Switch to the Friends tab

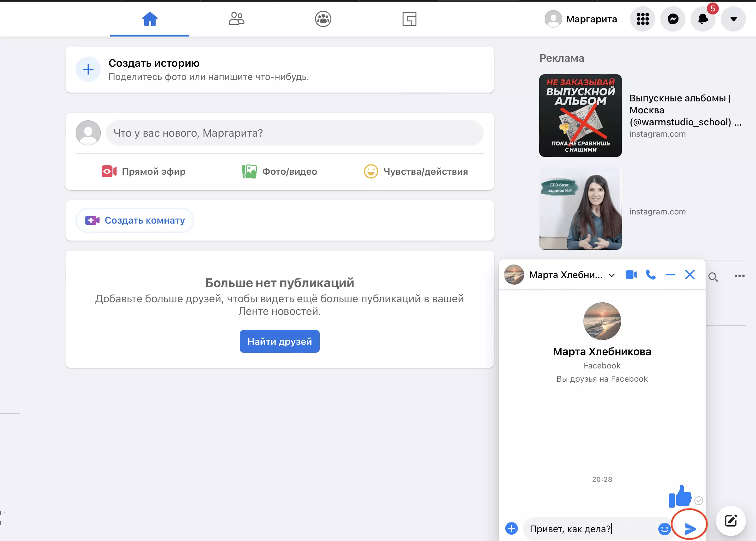236,19
